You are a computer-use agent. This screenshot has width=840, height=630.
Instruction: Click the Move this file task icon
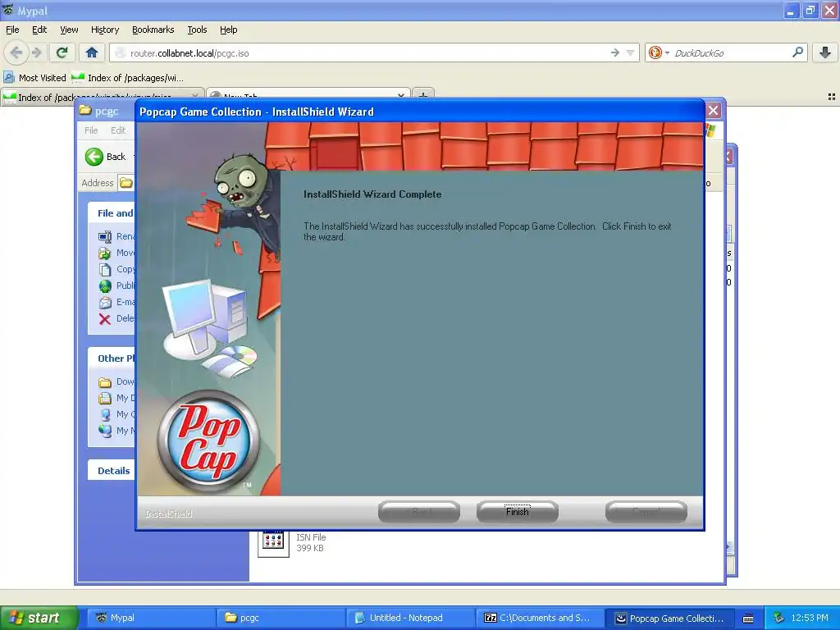click(105, 253)
